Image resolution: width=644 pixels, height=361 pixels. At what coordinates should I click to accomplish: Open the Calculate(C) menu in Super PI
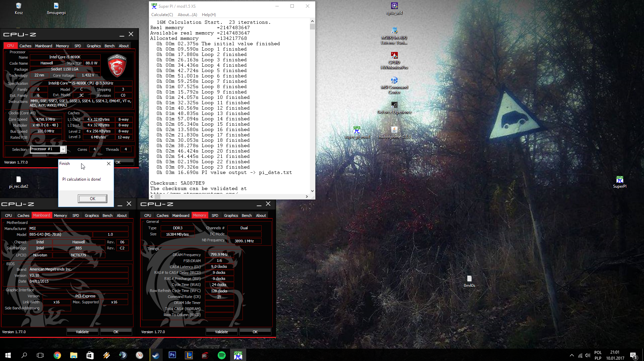pyautogui.click(x=162, y=15)
